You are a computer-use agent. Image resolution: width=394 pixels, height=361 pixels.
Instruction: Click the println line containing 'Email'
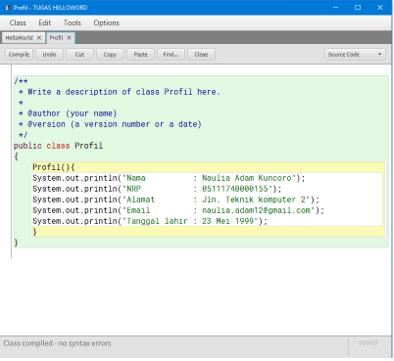pos(178,210)
